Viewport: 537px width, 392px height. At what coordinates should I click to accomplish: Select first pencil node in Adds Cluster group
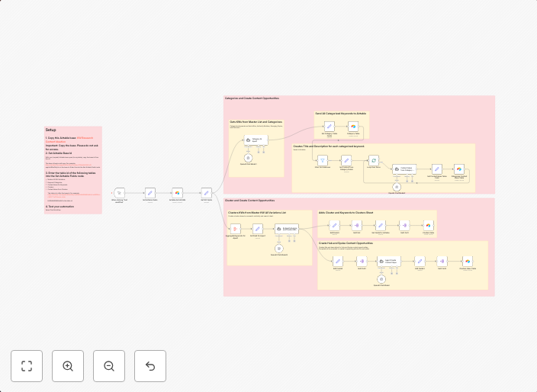[334, 225]
